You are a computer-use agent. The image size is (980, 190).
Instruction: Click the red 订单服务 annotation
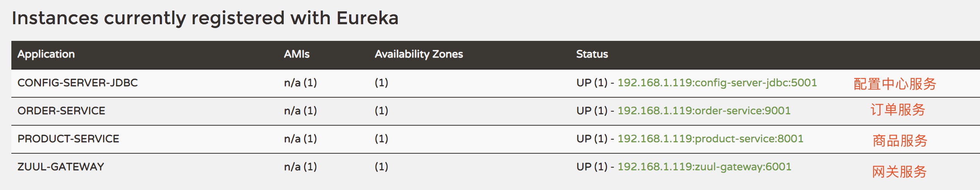coord(897,110)
